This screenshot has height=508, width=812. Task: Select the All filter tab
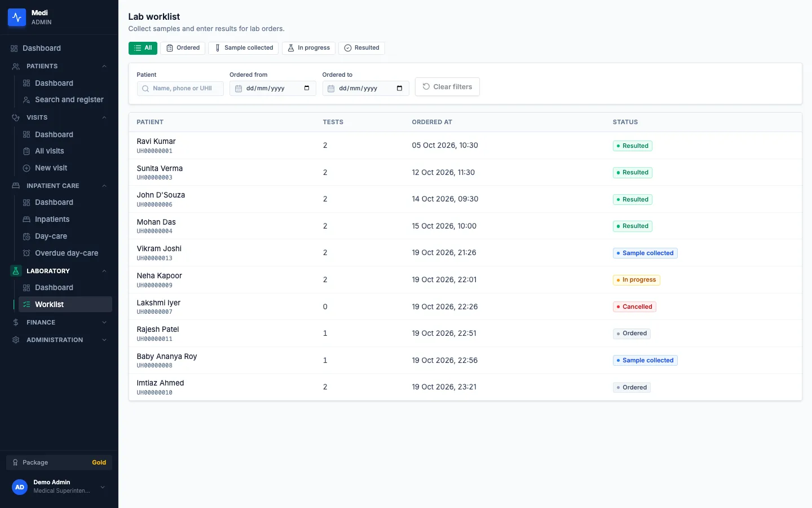(x=143, y=48)
